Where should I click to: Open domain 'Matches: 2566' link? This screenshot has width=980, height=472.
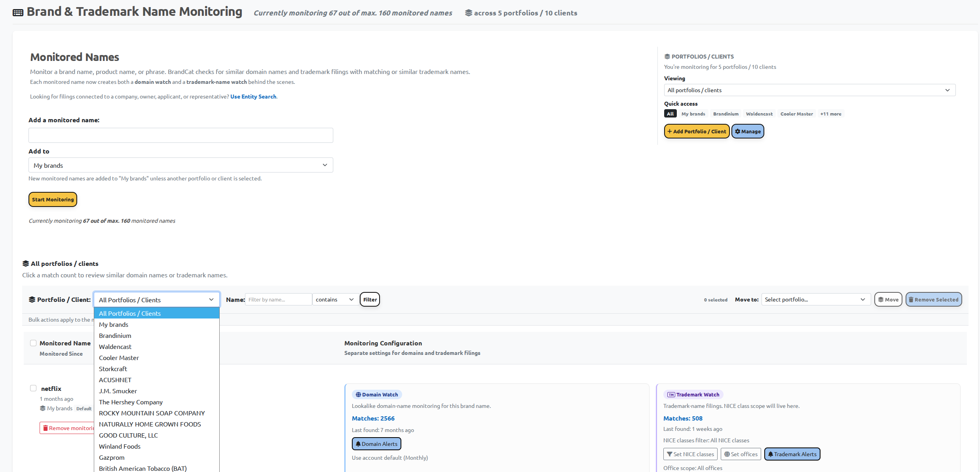(373, 418)
